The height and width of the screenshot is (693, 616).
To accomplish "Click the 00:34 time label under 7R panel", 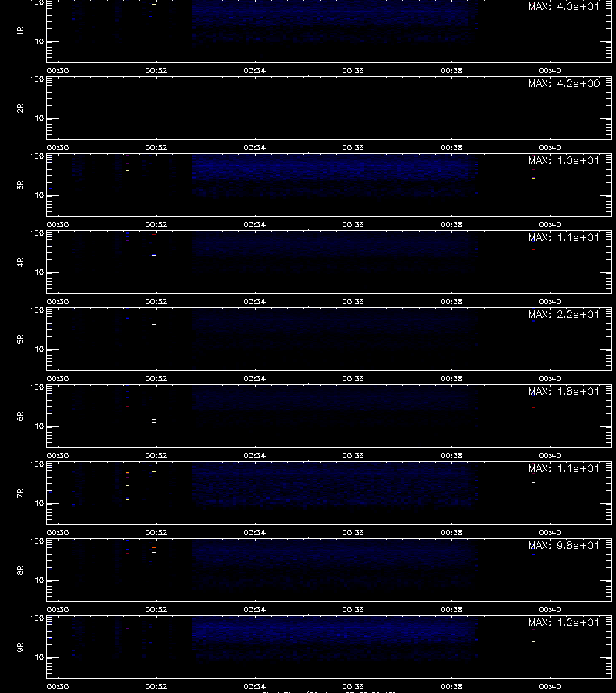I will (x=255, y=532).
